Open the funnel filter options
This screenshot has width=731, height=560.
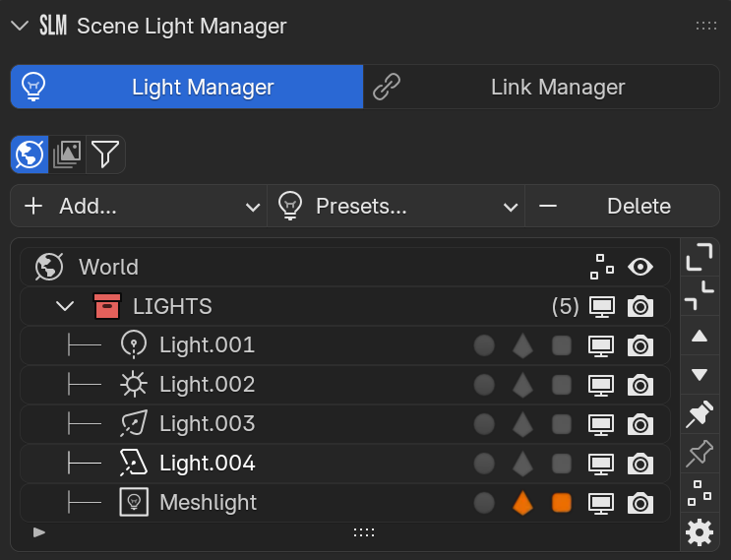pos(105,155)
